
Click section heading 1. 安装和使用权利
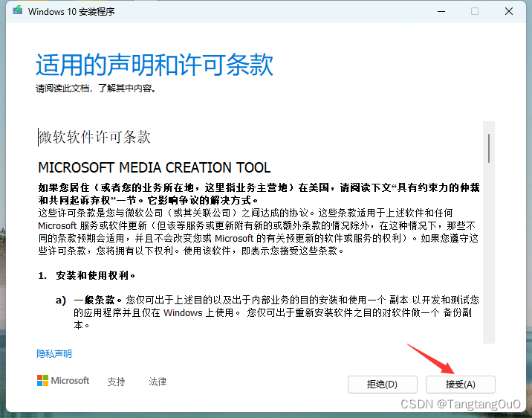click(x=87, y=275)
